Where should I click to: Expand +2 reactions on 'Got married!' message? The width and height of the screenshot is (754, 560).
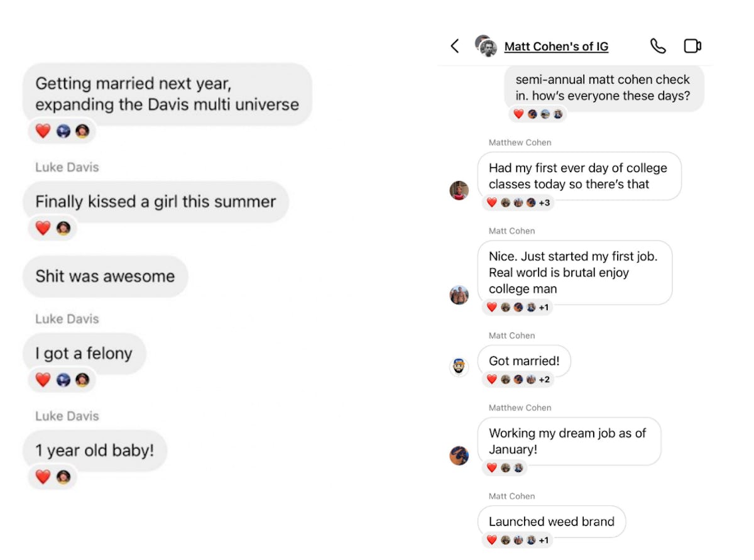pyautogui.click(x=544, y=380)
